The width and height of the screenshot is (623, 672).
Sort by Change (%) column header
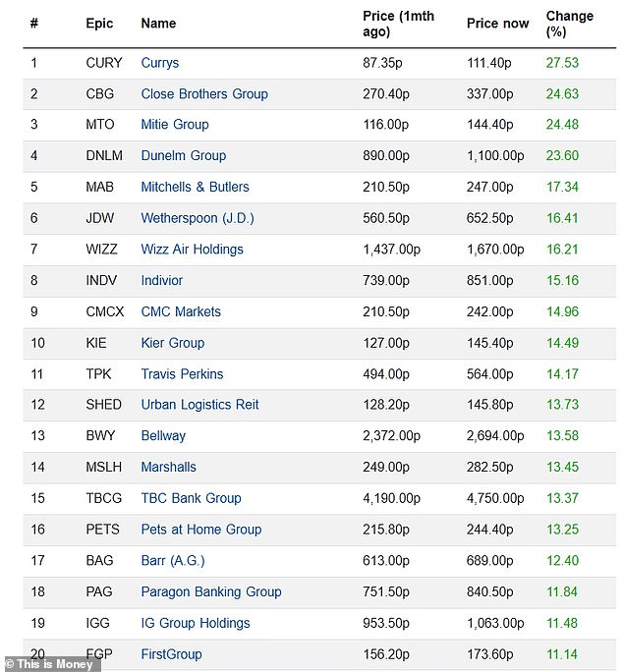(570, 24)
